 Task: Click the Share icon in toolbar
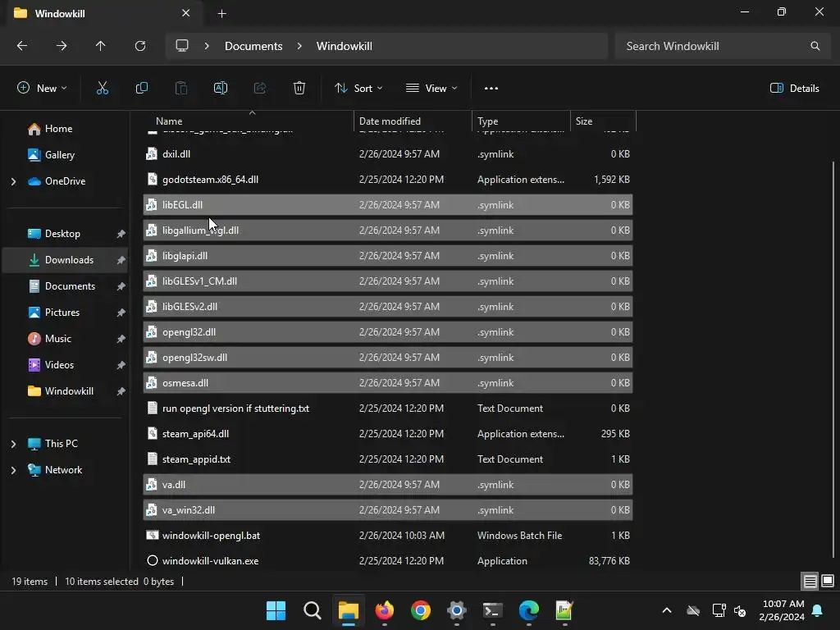pos(260,89)
